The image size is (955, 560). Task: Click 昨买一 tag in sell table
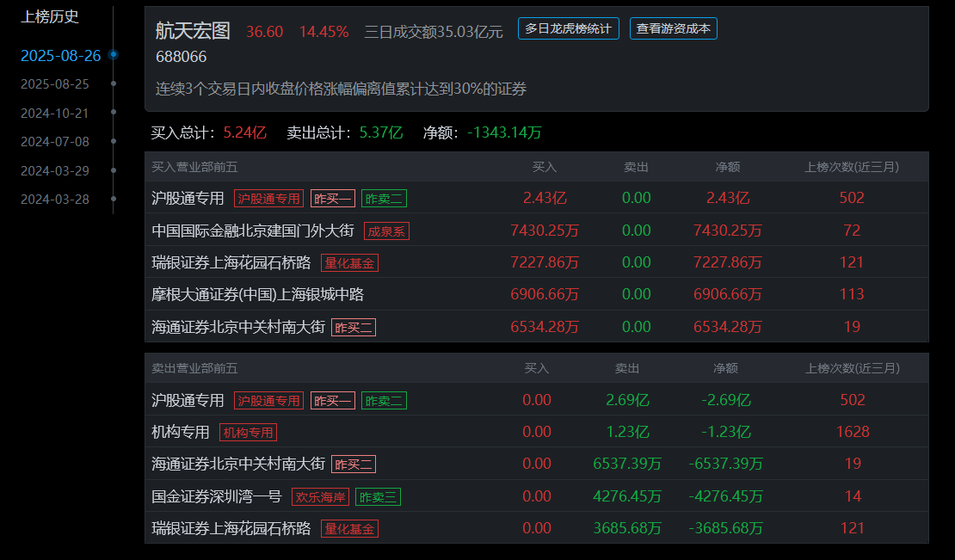tap(333, 401)
